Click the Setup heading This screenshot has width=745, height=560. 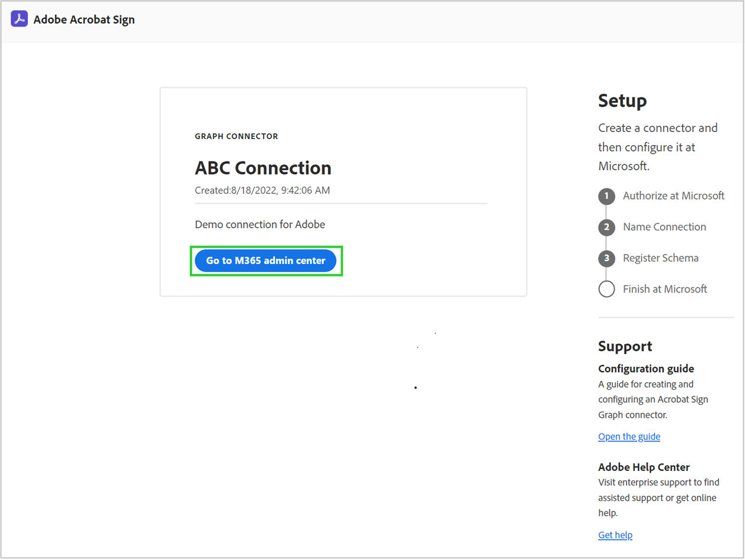coord(622,101)
